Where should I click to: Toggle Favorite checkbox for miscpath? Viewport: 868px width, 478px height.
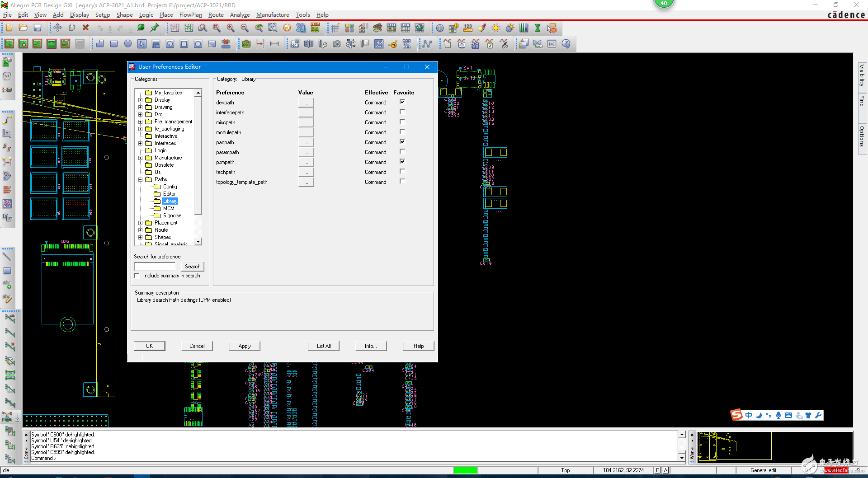click(402, 122)
